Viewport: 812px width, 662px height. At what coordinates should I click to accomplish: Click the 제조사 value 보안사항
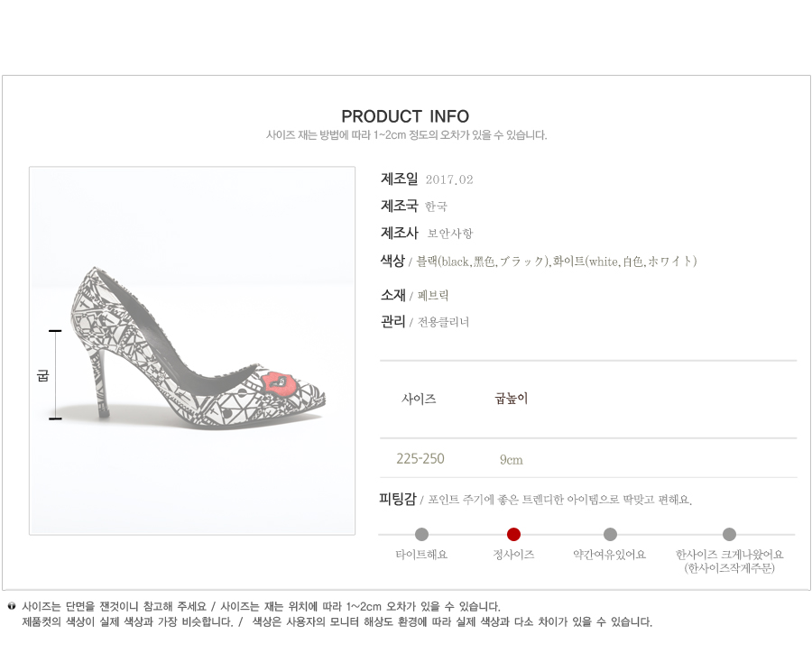tap(450, 234)
